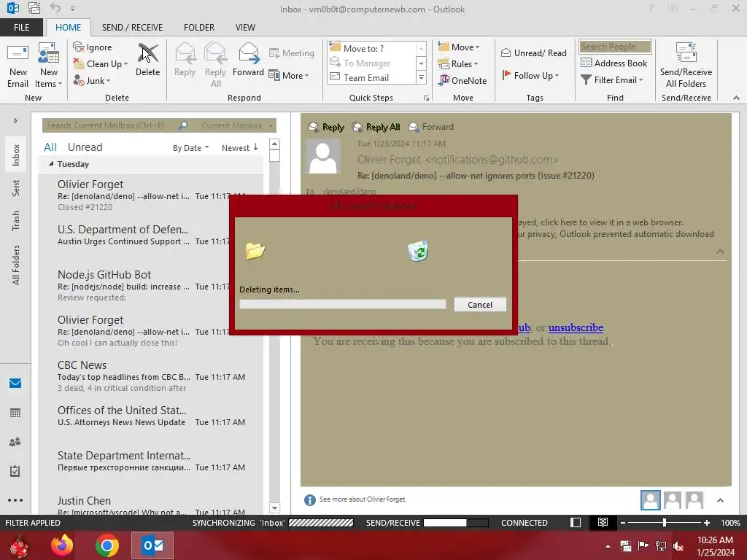Collapse the ribbon with the arrow

[736, 98]
